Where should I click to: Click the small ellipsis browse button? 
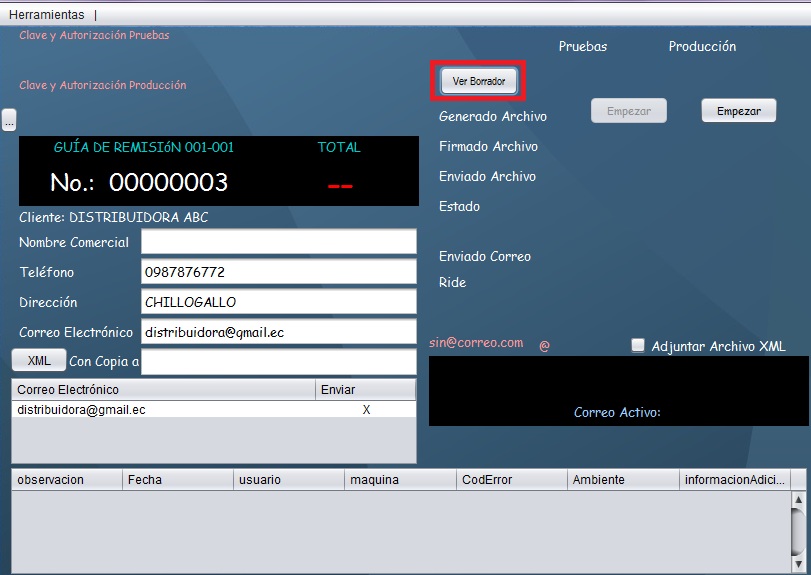pyautogui.click(x=9, y=120)
